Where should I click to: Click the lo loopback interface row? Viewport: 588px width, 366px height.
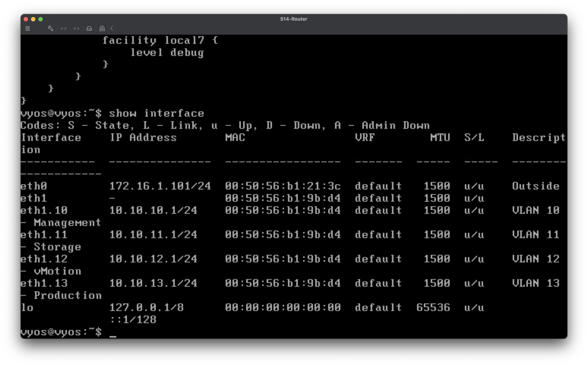(x=27, y=308)
